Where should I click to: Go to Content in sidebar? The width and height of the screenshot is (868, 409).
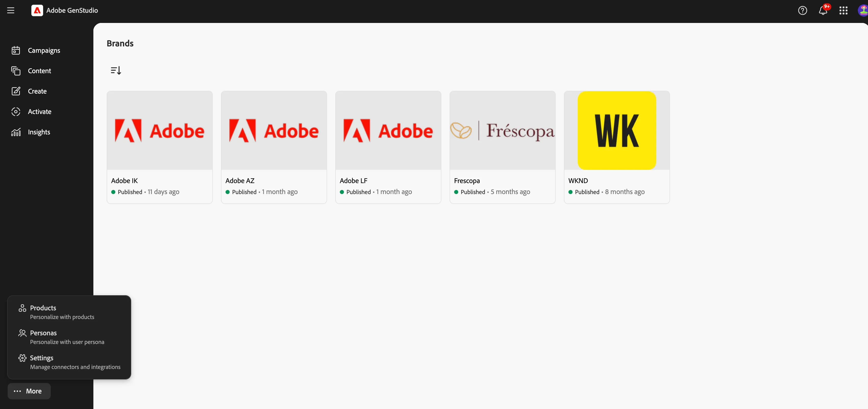[40, 71]
